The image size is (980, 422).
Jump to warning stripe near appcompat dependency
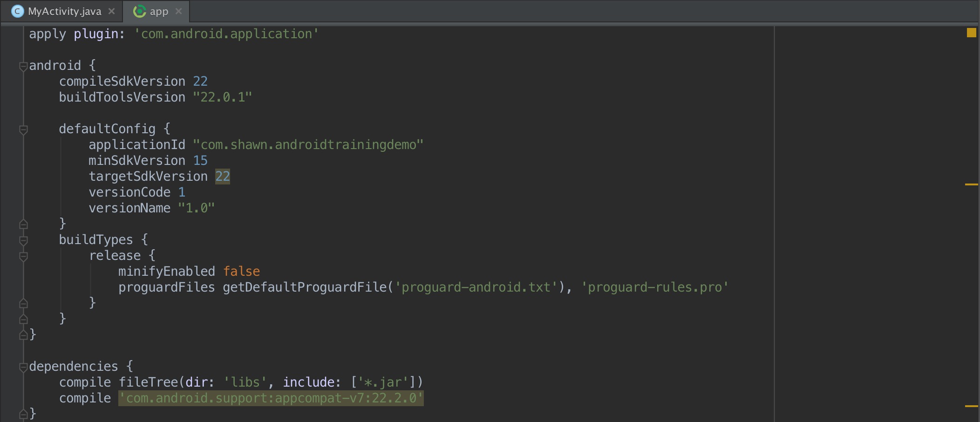[x=971, y=406]
